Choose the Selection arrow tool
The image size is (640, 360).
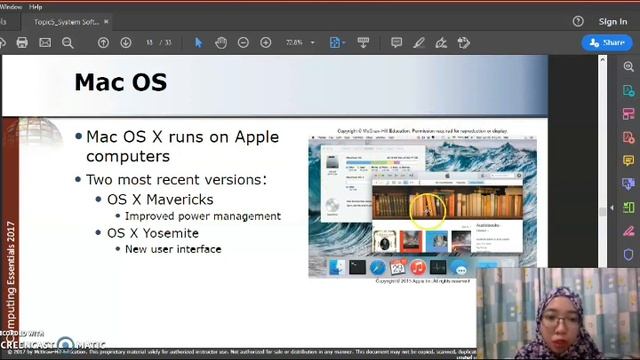point(198,42)
